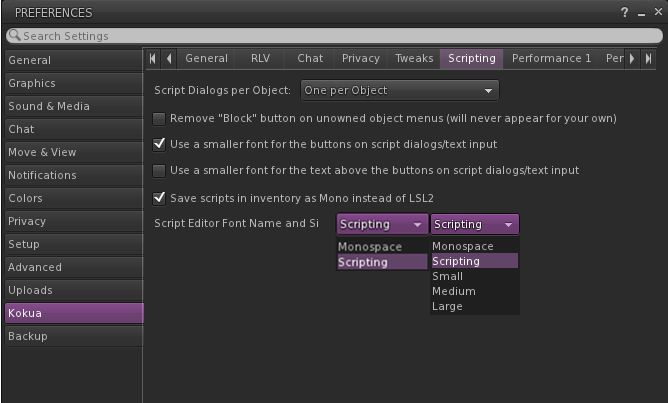Enable Remove "Block" button on unowned object menus

coord(159,118)
